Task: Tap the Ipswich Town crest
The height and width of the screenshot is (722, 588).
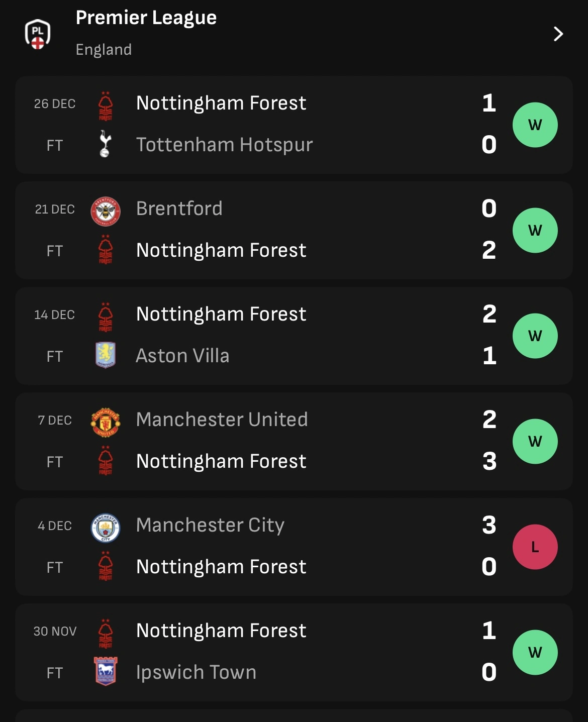Action: [105, 672]
